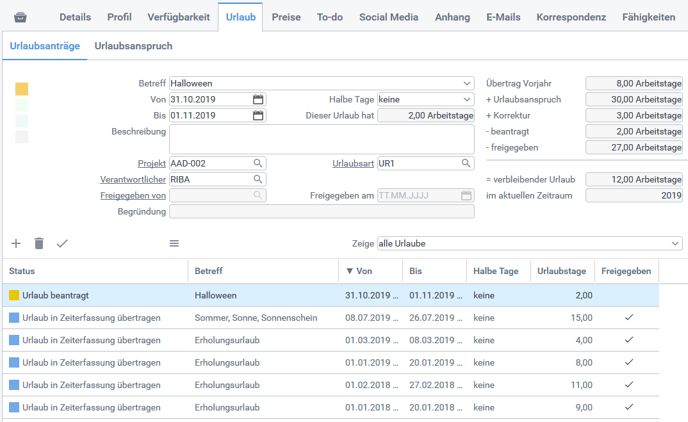
Task: Open the hamburger list menu icon
Action: click(x=174, y=243)
